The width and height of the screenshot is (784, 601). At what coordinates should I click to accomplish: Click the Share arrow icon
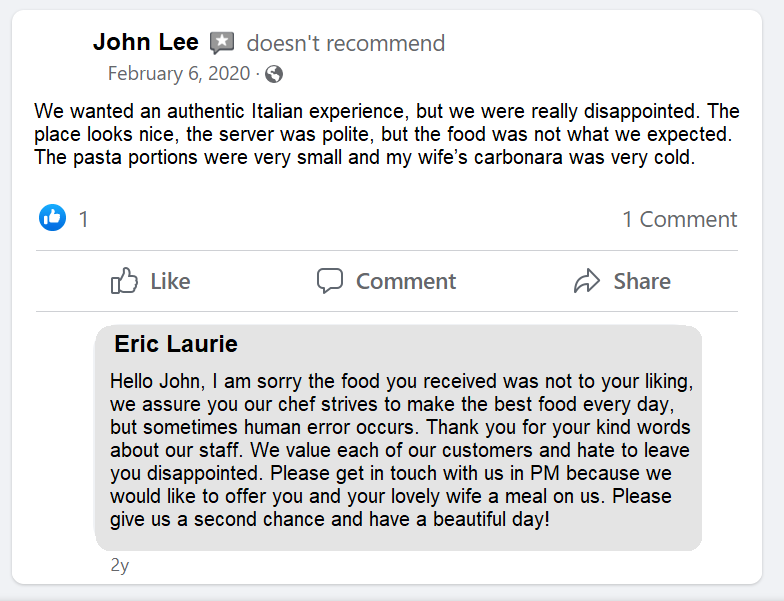587,281
